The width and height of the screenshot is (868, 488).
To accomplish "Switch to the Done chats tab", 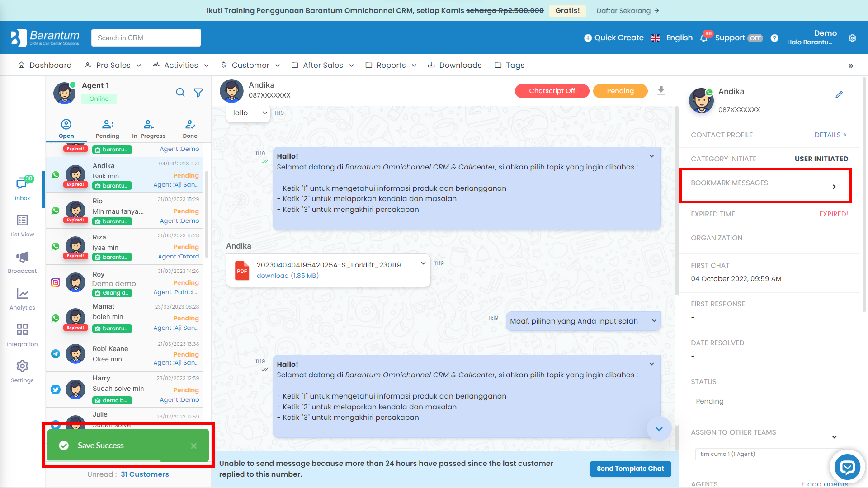I will [190, 129].
